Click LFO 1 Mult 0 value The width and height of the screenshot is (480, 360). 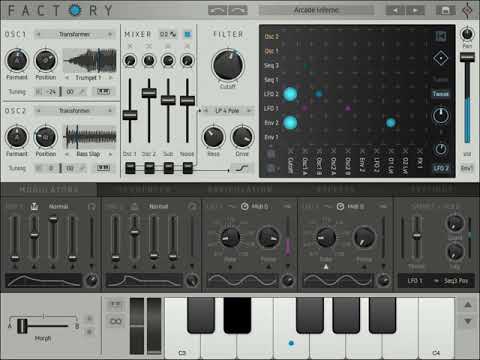[260, 207]
